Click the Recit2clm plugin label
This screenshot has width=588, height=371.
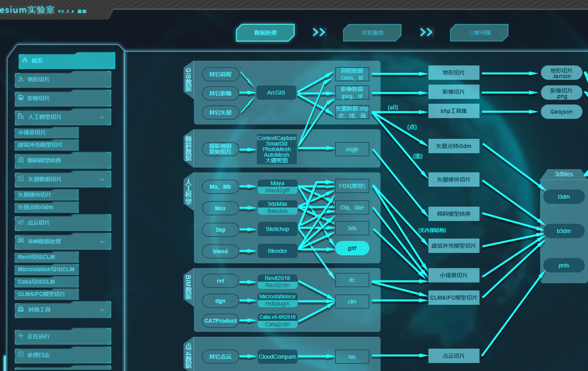[277, 285]
